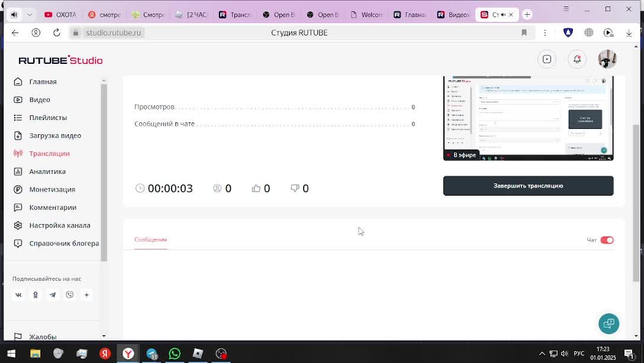This screenshot has height=363, width=644.
Task: Open the VK social link
Action: point(18,295)
